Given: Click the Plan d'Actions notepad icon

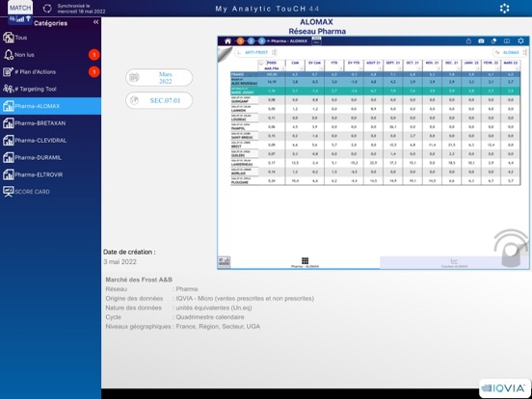Looking at the screenshot, I should point(8,72).
